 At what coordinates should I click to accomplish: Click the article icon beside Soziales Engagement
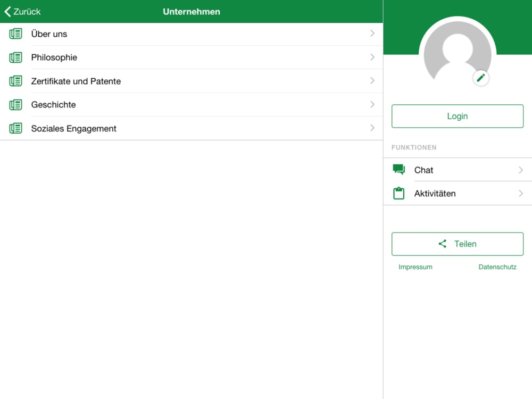click(x=15, y=128)
